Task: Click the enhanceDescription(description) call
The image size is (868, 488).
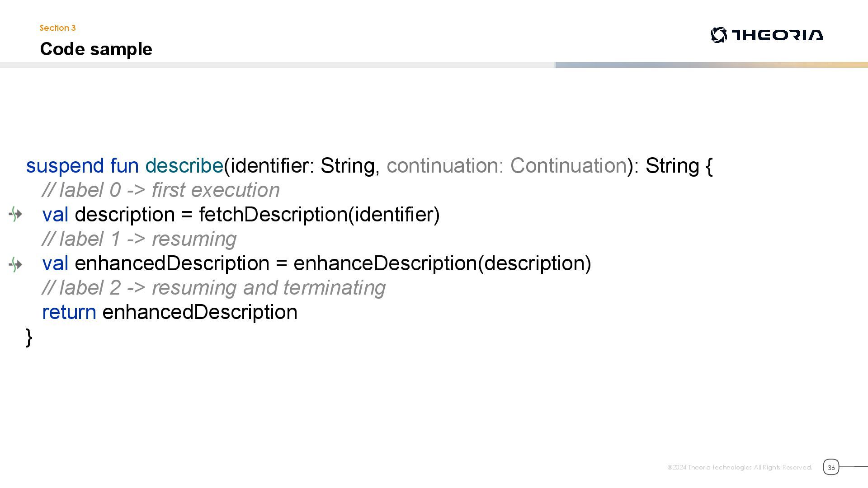Action: 442,263
